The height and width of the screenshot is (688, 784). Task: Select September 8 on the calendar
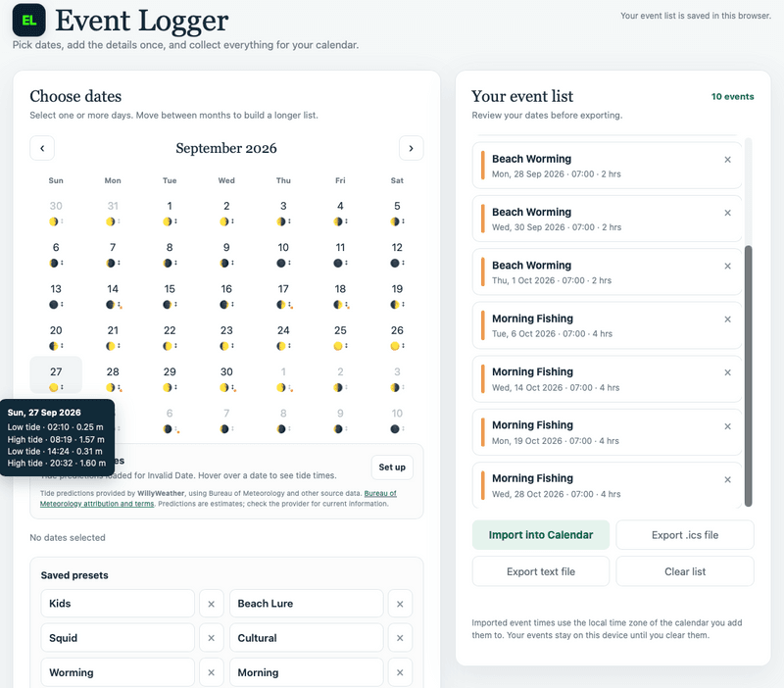click(x=170, y=254)
